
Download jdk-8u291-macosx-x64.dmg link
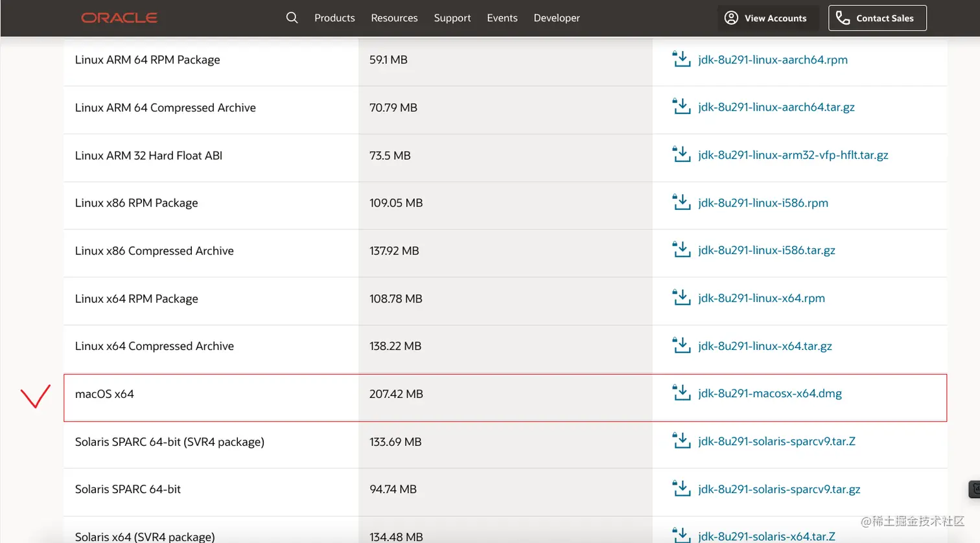[770, 393]
